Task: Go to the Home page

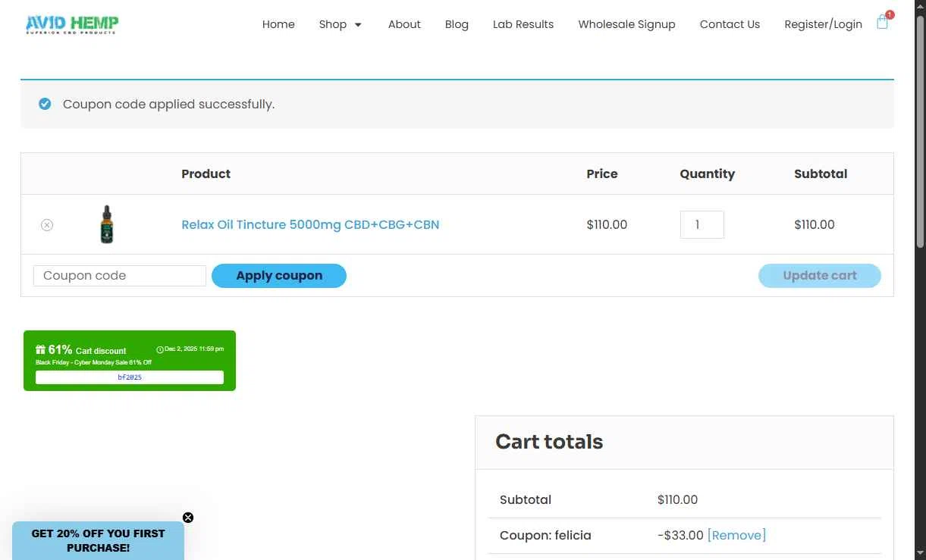Action: pos(278,24)
